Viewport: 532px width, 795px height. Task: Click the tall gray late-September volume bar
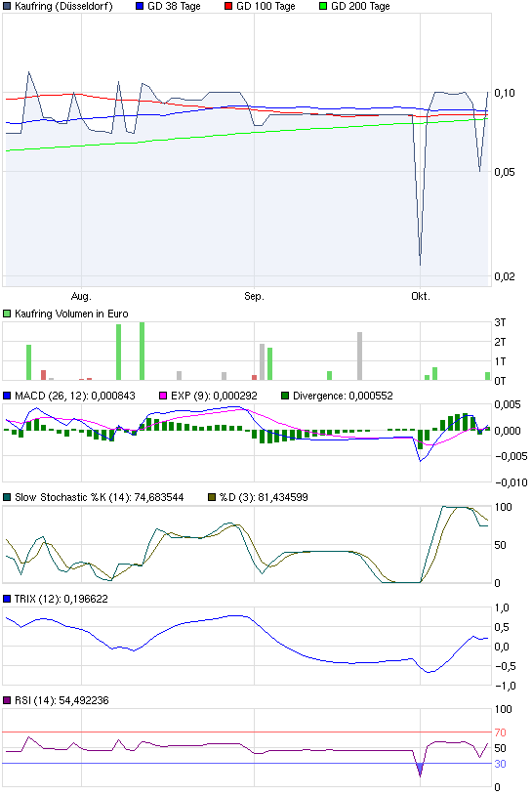pos(360,356)
